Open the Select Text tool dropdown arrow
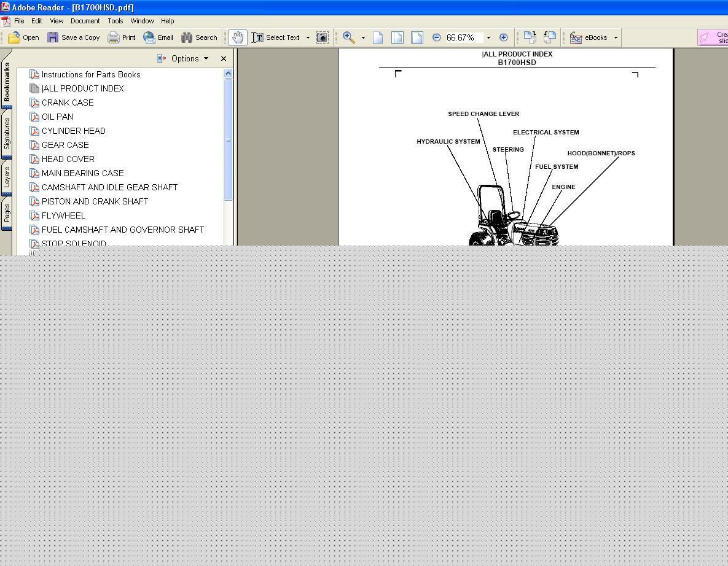Image resolution: width=728 pixels, height=566 pixels. pos(308,37)
